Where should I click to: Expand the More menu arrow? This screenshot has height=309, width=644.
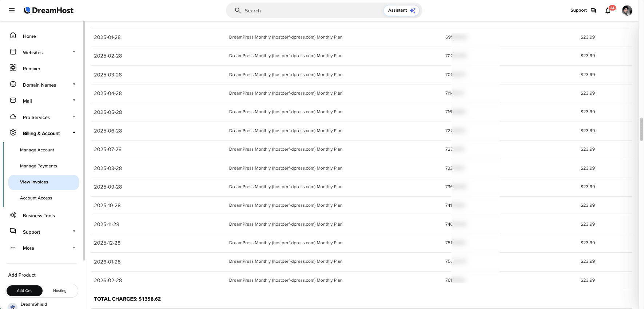tap(74, 248)
